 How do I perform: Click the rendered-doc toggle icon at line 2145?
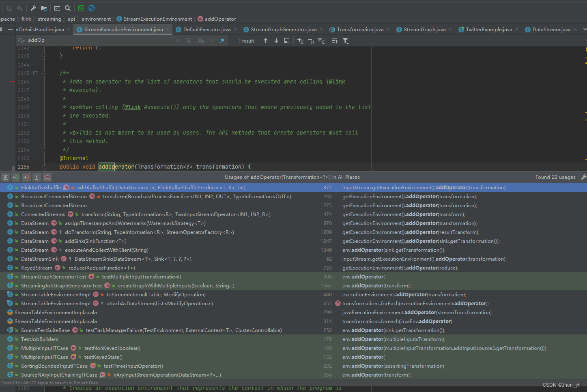pyautogui.click(x=35, y=73)
